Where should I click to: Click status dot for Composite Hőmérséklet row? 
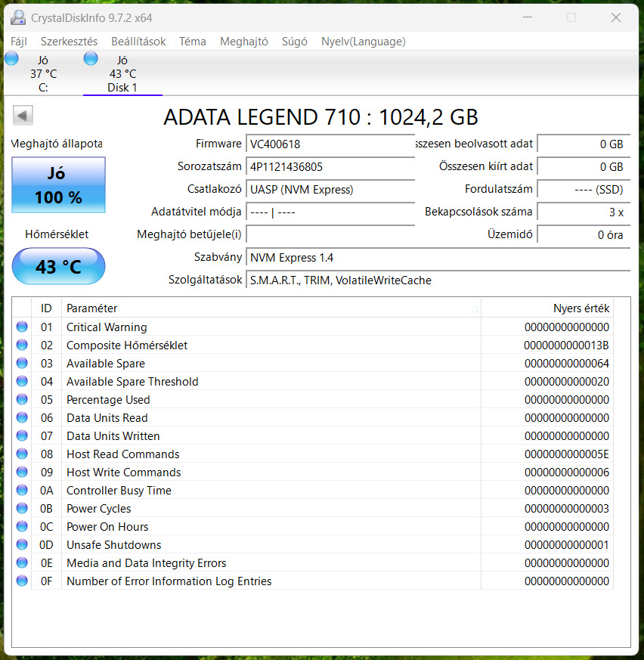[22, 345]
